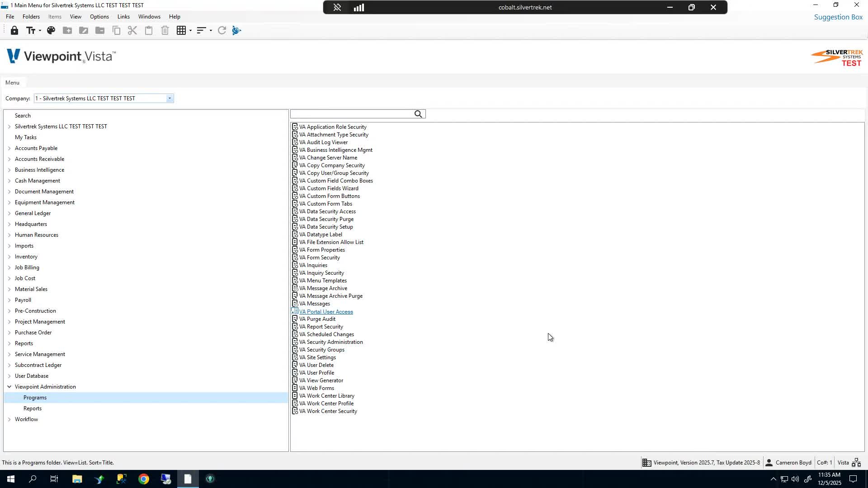Click the Paste clipboard icon
868x488 pixels.
[149, 31]
